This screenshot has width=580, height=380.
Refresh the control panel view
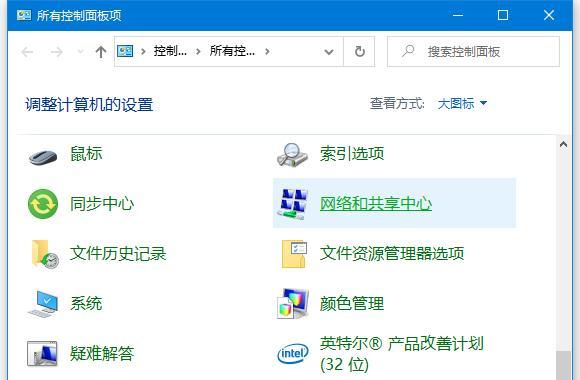[x=360, y=51]
